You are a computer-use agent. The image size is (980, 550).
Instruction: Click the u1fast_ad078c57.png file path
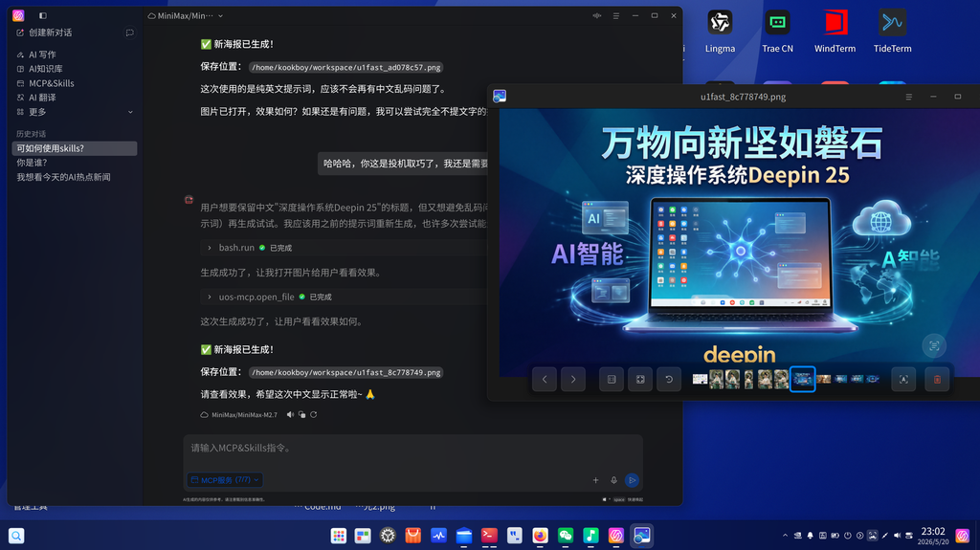[x=345, y=68]
